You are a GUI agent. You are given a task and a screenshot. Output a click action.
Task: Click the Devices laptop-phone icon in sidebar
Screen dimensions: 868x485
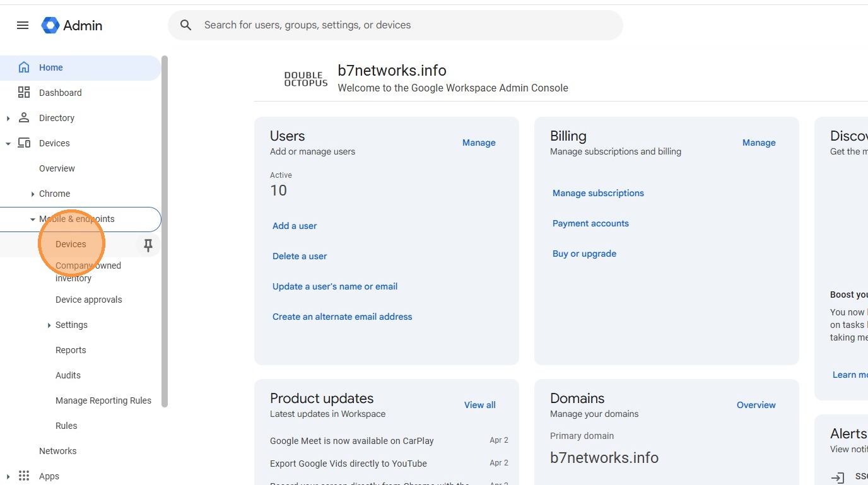pos(24,143)
